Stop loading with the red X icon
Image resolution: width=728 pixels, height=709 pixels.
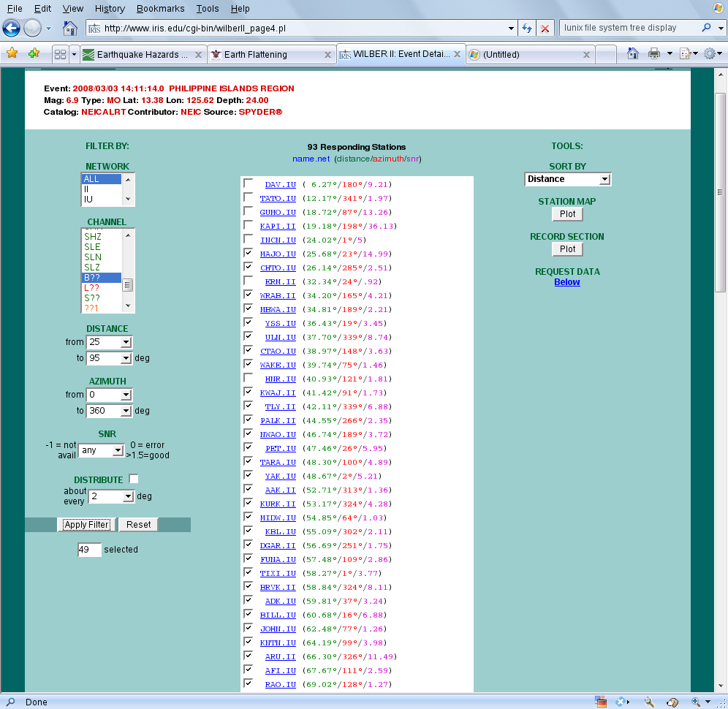(x=545, y=29)
